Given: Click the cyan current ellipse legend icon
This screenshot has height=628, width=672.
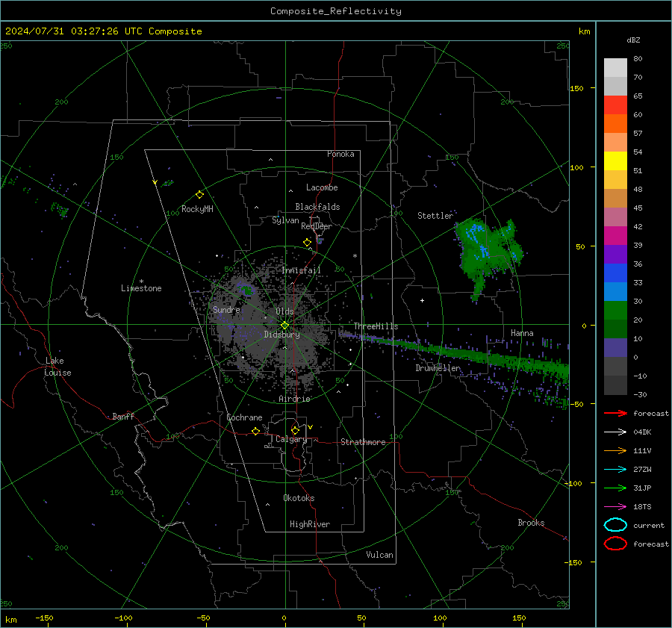Looking at the screenshot, I should click(x=615, y=525).
